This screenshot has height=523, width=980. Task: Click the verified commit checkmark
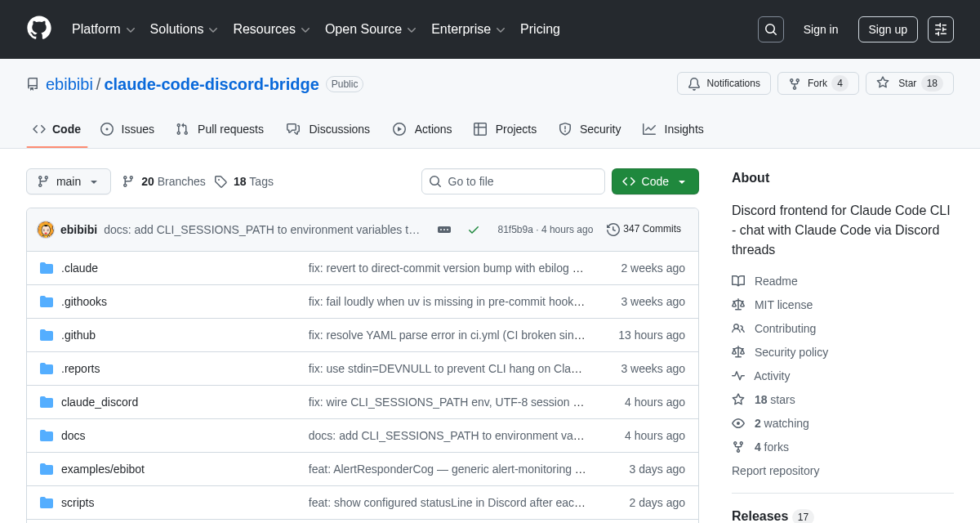[x=474, y=230]
